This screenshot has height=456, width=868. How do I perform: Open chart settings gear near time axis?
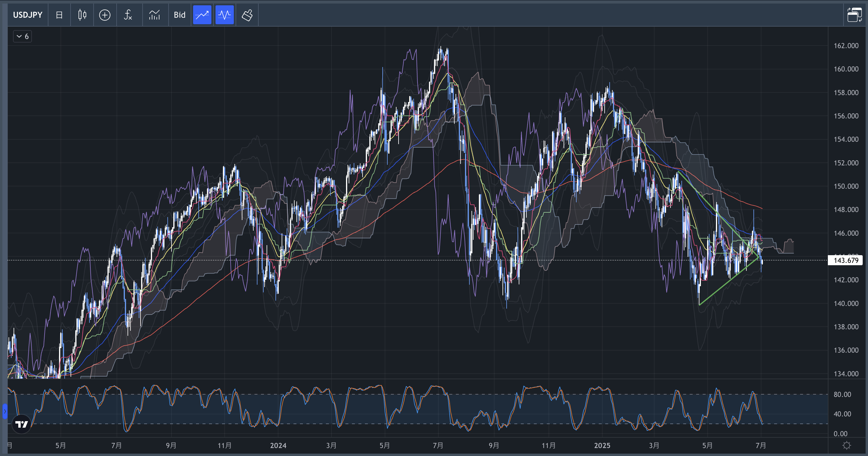tap(847, 446)
